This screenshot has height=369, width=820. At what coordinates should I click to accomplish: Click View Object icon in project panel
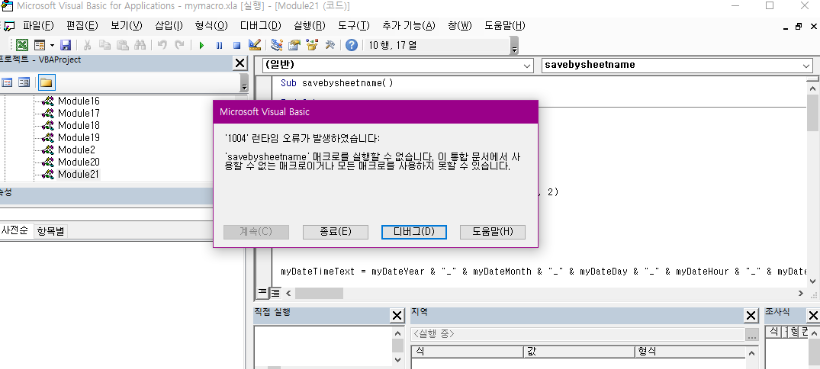click(24, 83)
